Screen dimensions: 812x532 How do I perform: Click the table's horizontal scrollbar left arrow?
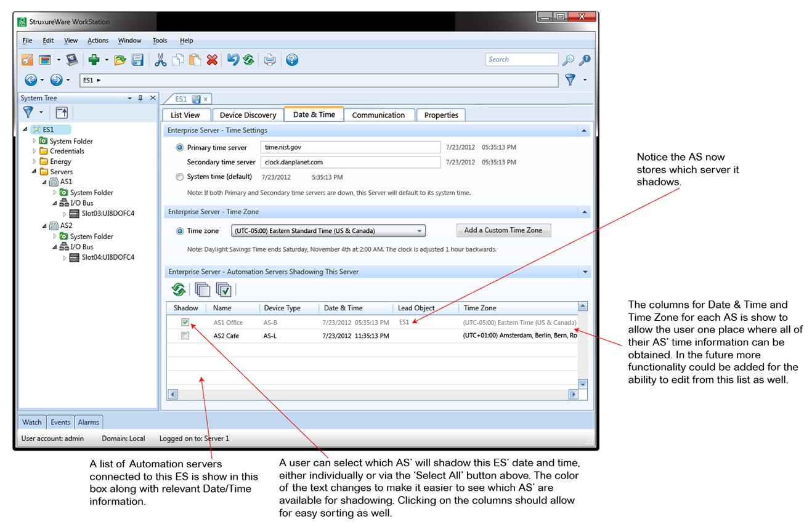[173, 395]
